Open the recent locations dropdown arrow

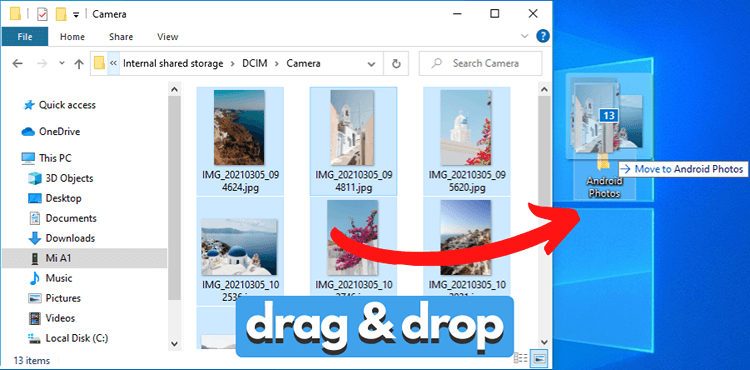point(61,64)
